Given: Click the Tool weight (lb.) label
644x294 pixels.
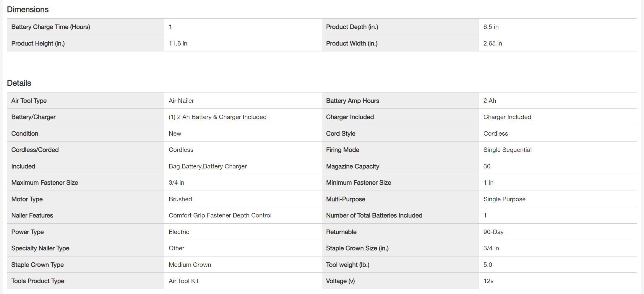Looking at the screenshot, I should point(348,265).
